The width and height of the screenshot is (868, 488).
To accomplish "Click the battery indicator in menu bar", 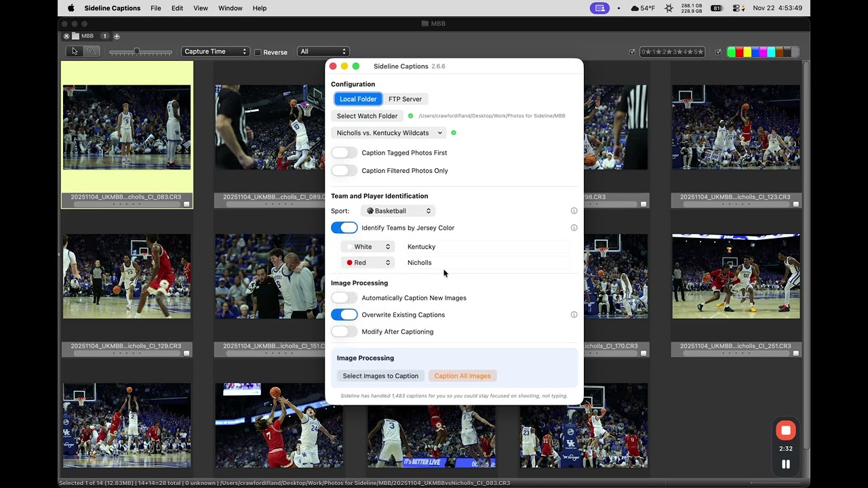I will pyautogui.click(x=717, y=8).
